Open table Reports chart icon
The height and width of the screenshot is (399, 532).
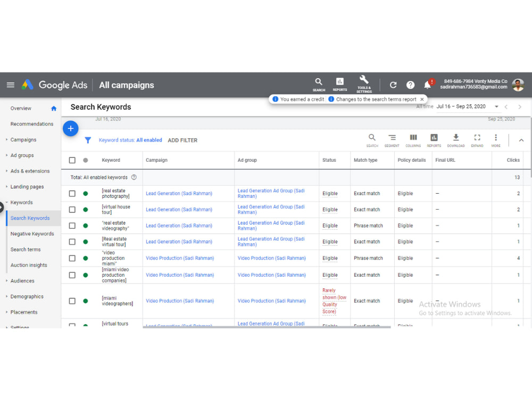coord(434,140)
